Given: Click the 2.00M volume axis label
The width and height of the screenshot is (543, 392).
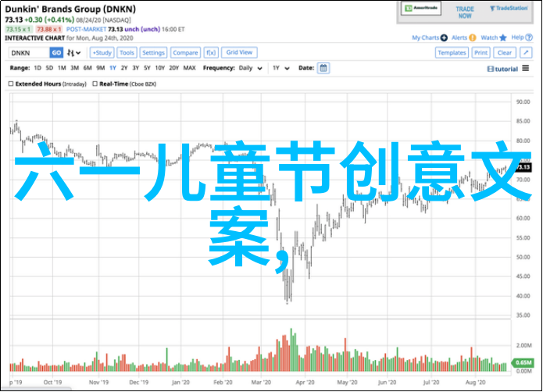Looking at the screenshot, I should [523, 345].
